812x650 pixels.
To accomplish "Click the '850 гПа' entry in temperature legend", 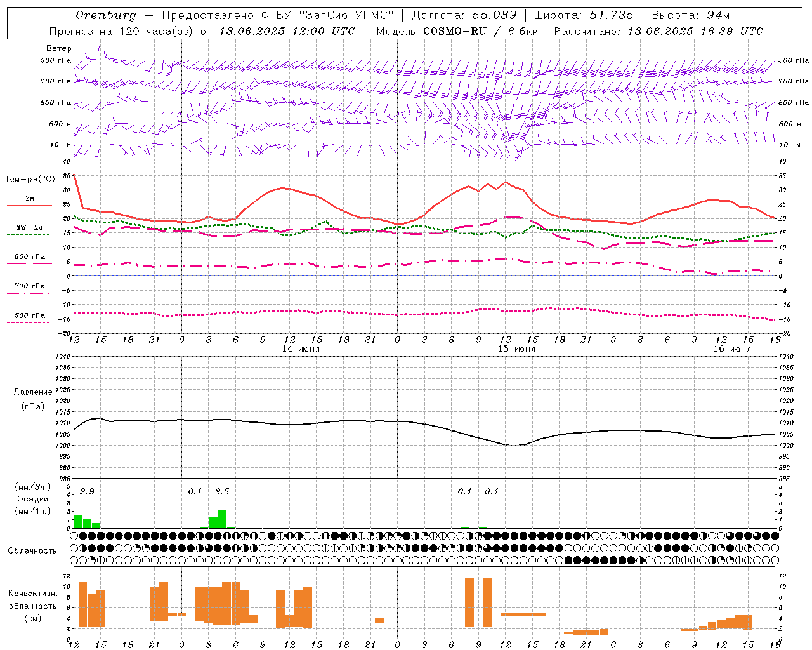I will (x=30, y=257).
